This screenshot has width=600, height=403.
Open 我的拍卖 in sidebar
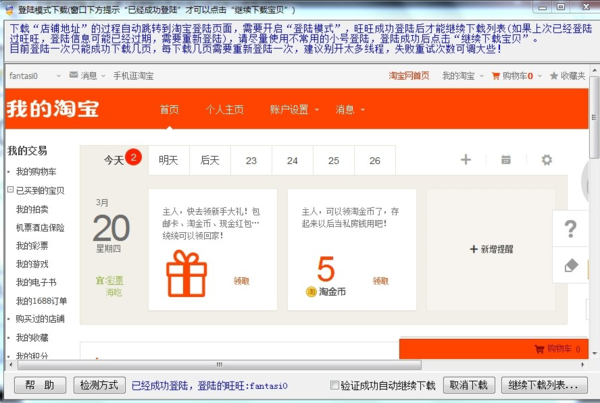point(32,209)
